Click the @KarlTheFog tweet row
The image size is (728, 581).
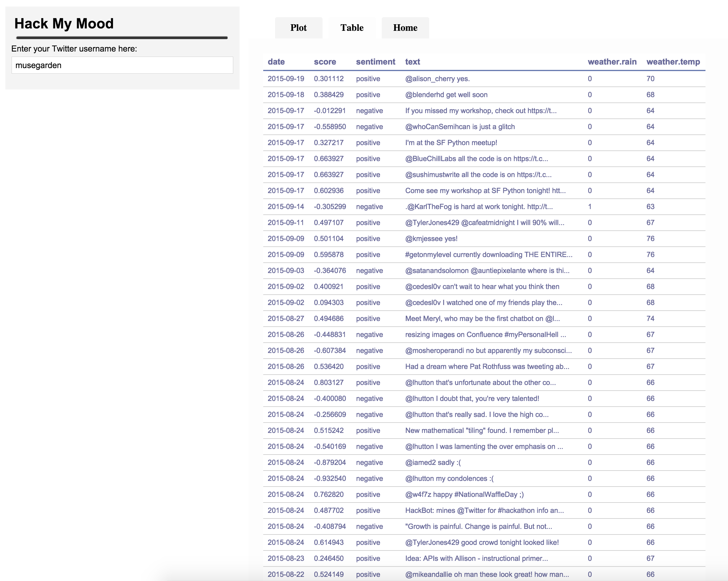tap(478, 206)
